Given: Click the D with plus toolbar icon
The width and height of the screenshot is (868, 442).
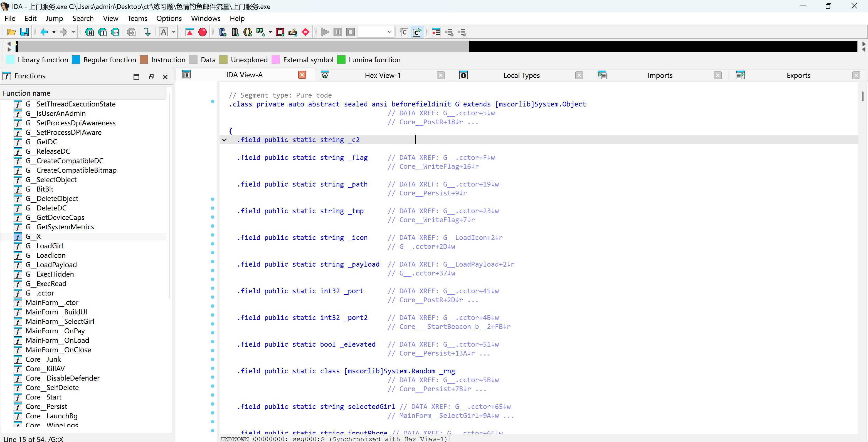Looking at the screenshot, I should (x=235, y=32).
